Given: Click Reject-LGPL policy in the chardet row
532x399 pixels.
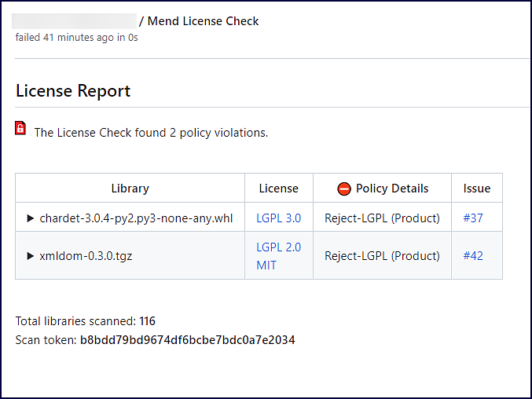Looking at the screenshot, I should click(x=382, y=218).
